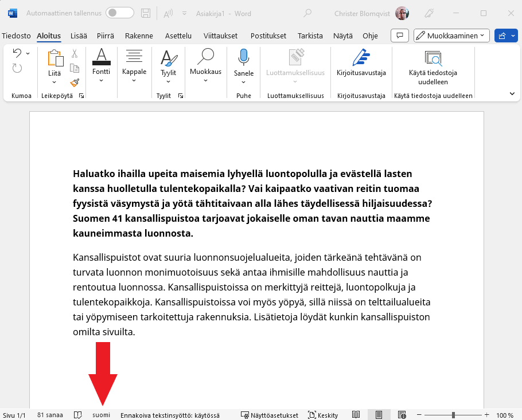Click the scissors cut icon
The height and width of the screenshot is (420, 522).
(x=75, y=53)
